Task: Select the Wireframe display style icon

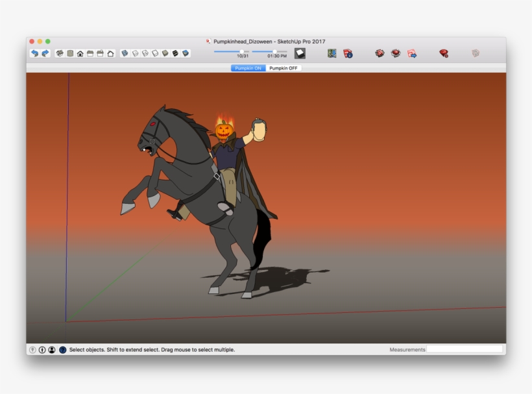Action: point(143,53)
